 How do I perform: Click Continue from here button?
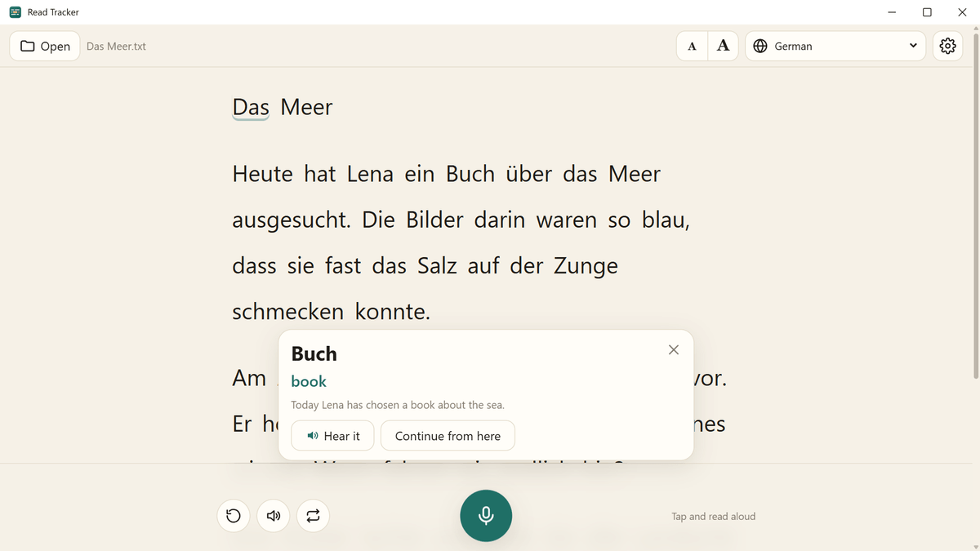click(448, 436)
